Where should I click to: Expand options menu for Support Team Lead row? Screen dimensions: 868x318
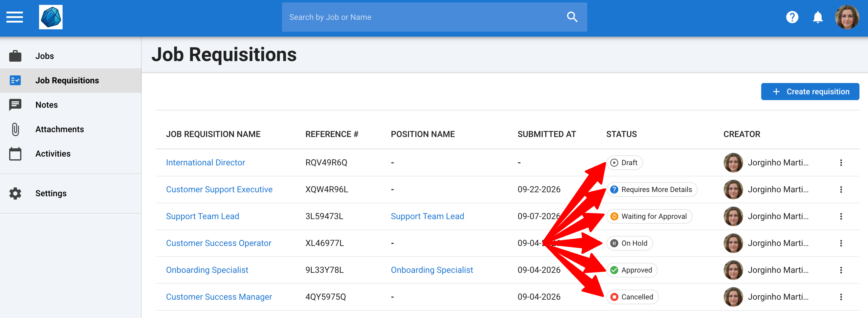coord(841,216)
